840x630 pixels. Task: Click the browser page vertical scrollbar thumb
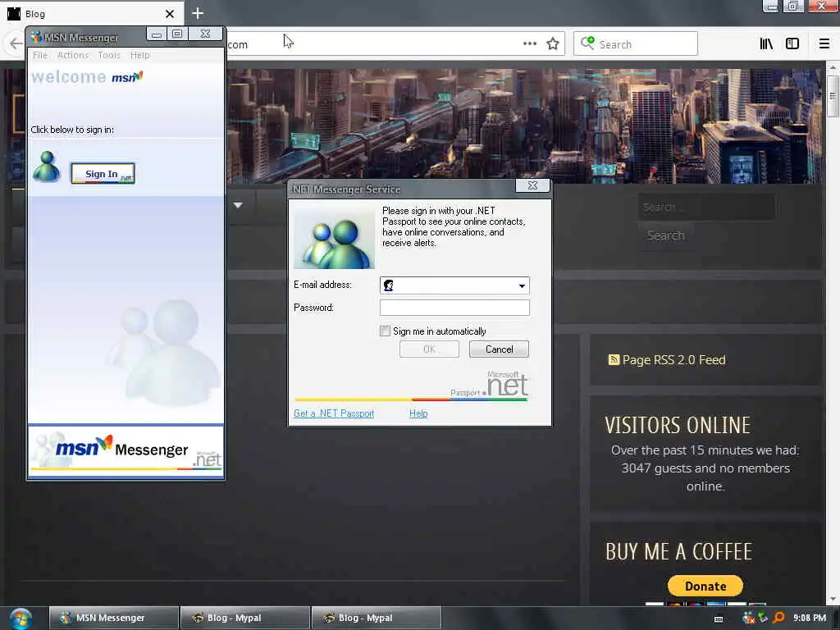tap(832, 97)
